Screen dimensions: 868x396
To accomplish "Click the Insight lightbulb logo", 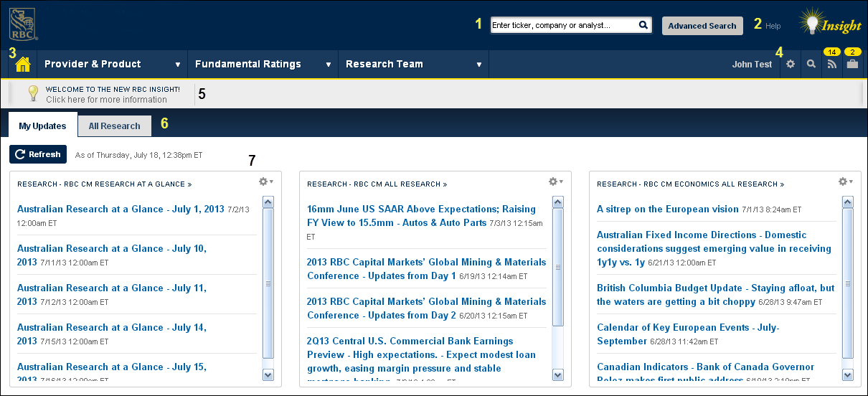I will 830,23.
